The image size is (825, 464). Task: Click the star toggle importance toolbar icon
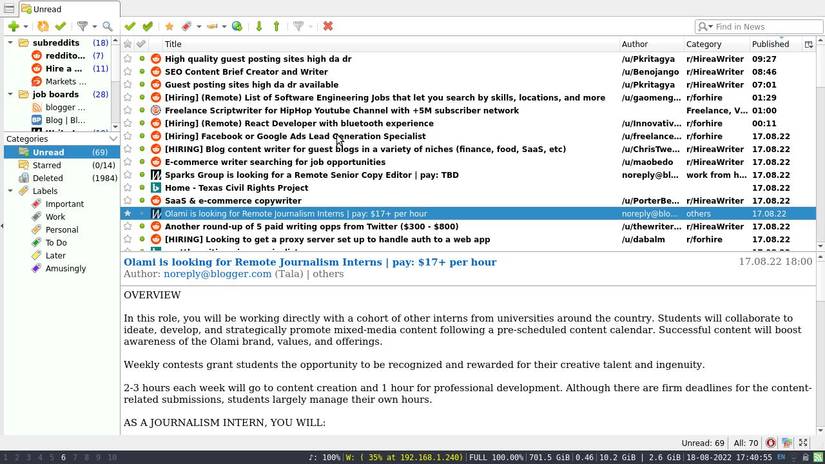(x=169, y=26)
